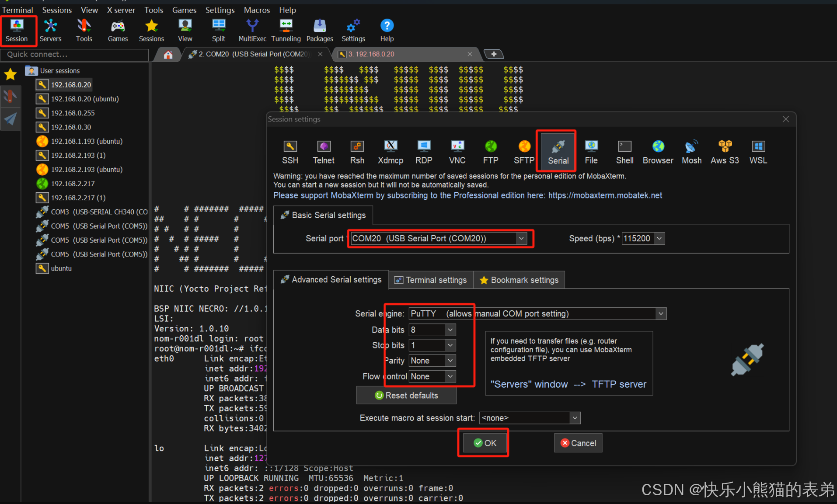Viewport: 837px width, 504px height.
Task: Click the sidebar paper plane icon
Action: tap(10, 119)
